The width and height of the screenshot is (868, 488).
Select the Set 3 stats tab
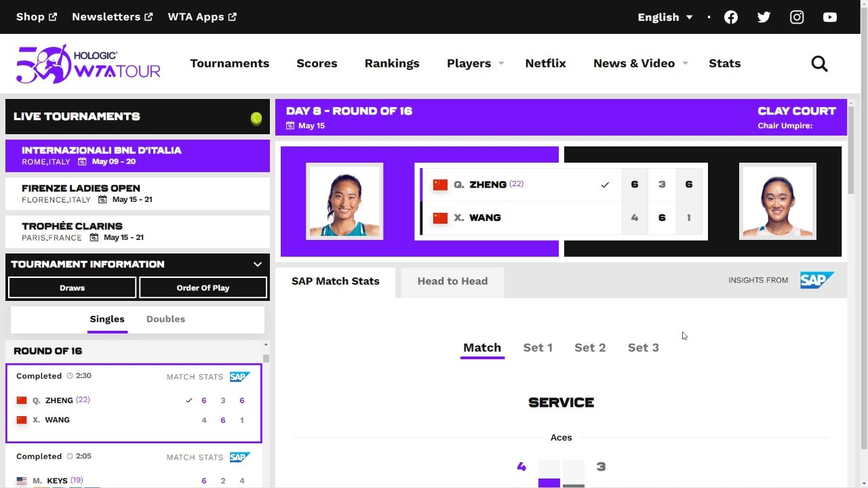(644, 348)
